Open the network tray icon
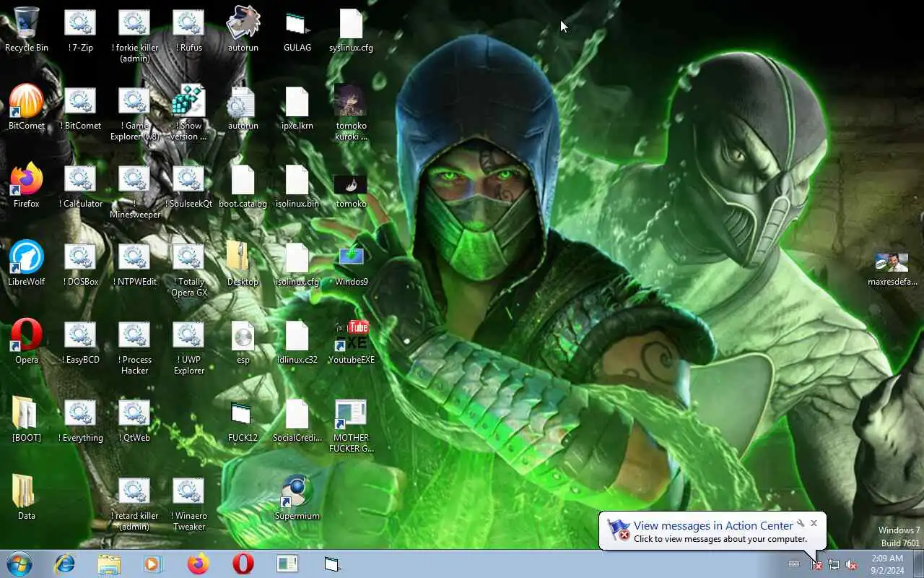 point(834,564)
